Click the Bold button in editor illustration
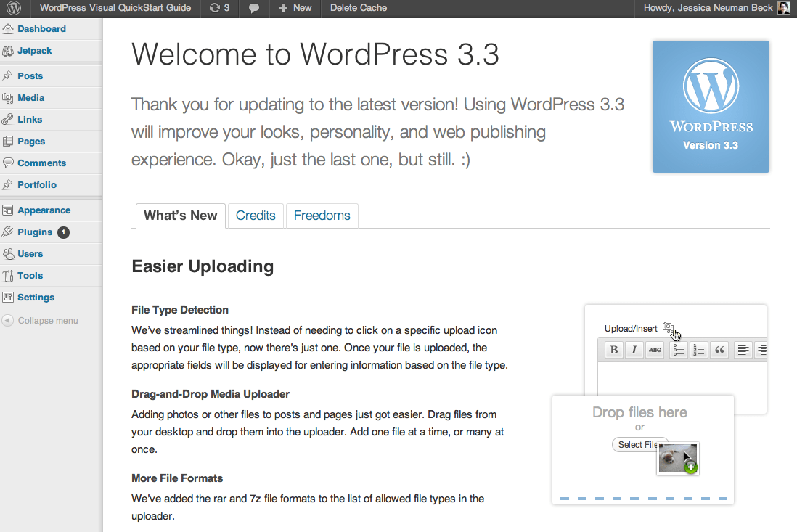The width and height of the screenshot is (797, 532). [x=613, y=350]
